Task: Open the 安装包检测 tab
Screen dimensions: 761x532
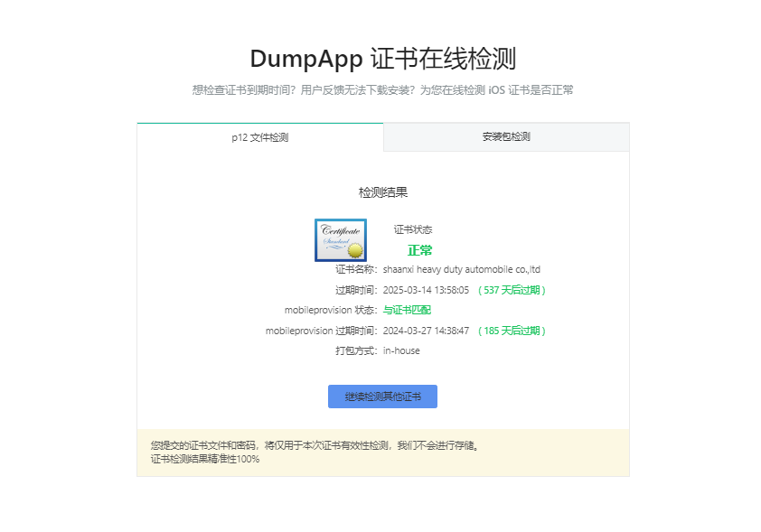Action: click(506, 137)
